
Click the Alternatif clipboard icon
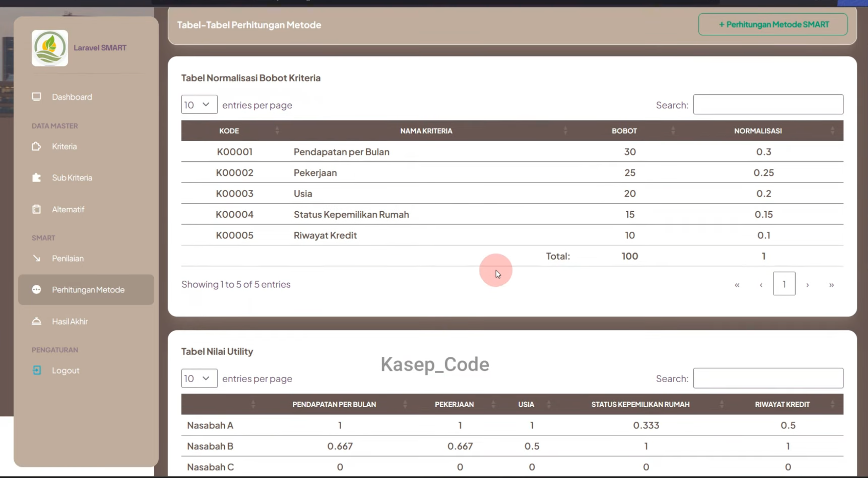click(x=36, y=209)
